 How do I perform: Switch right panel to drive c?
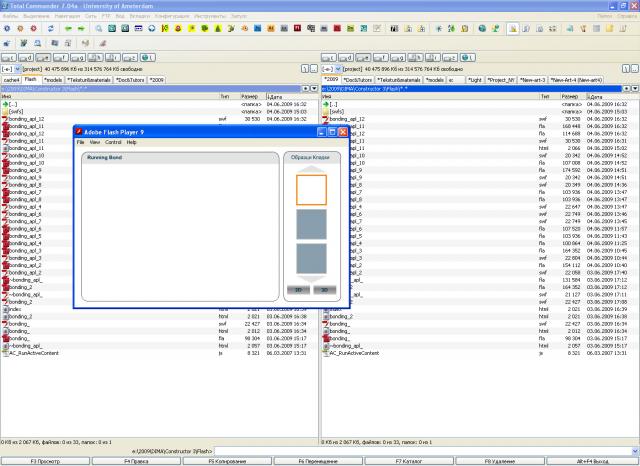coord(329,58)
